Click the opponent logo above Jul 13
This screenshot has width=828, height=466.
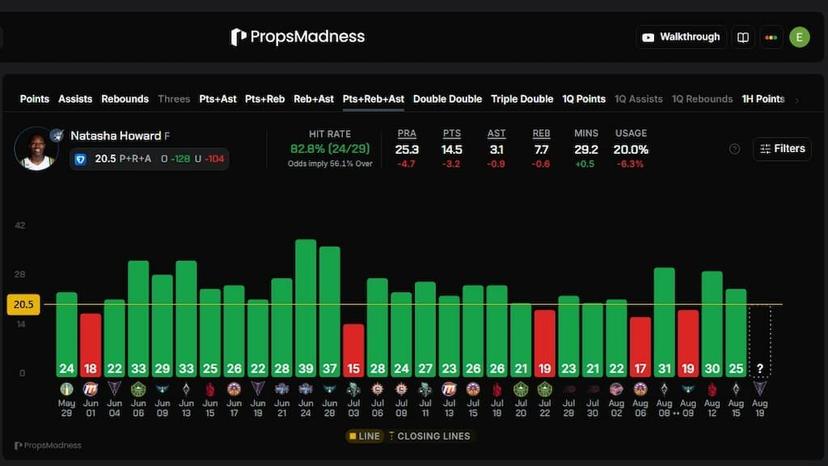click(449, 389)
